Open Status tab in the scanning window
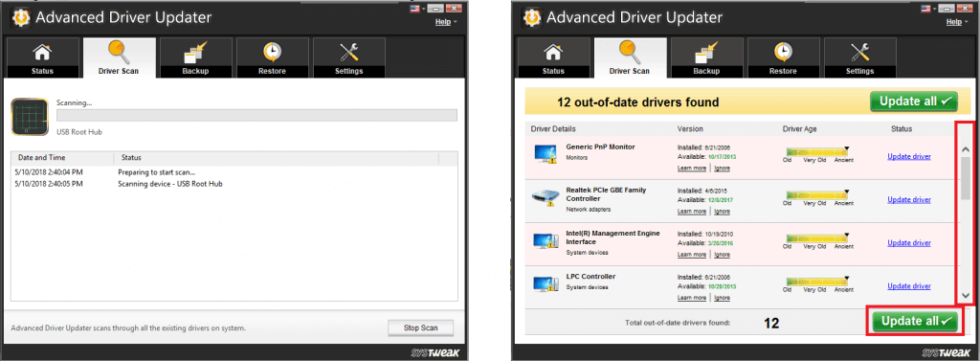The width and height of the screenshot is (980, 361). click(42, 57)
